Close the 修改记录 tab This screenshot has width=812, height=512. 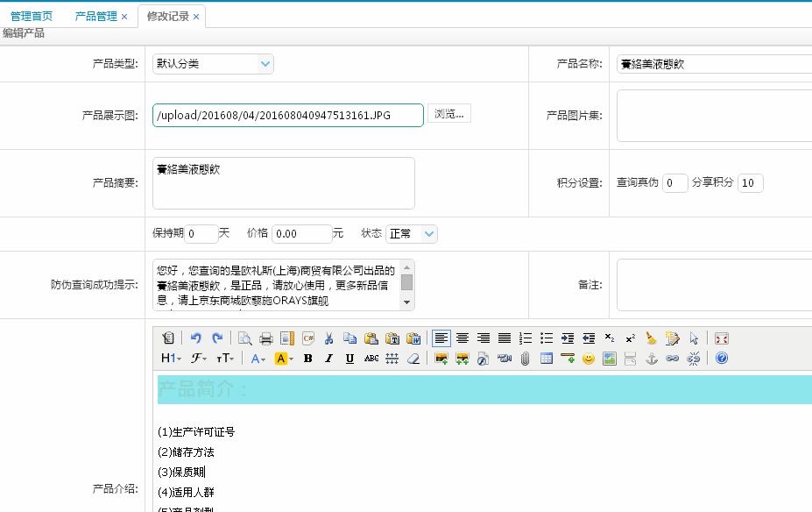click(196, 17)
